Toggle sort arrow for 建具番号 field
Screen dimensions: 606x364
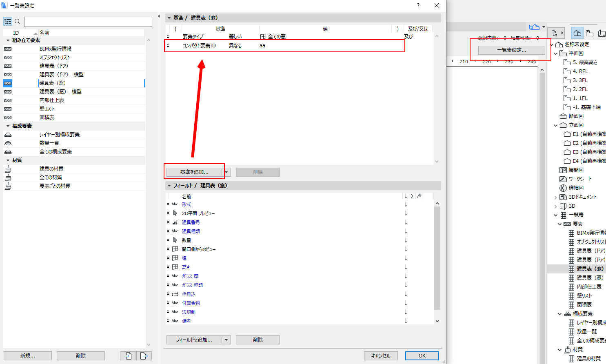[406, 222]
